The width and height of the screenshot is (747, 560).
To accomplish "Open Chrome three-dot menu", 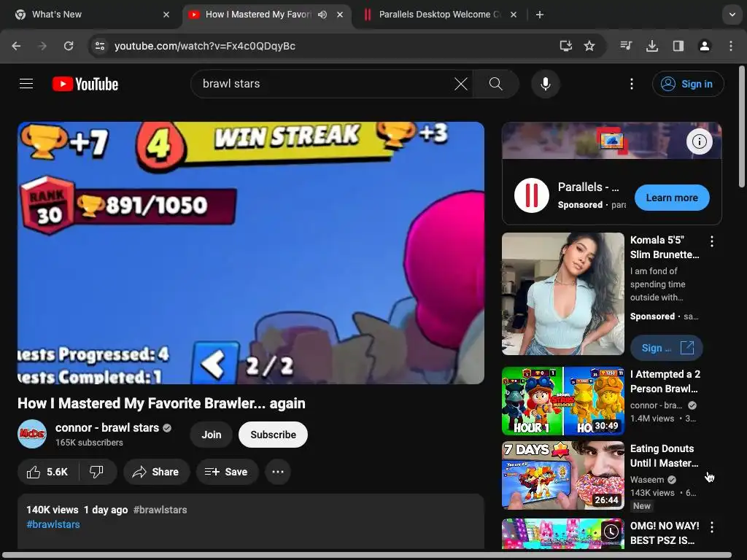I will [731, 46].
